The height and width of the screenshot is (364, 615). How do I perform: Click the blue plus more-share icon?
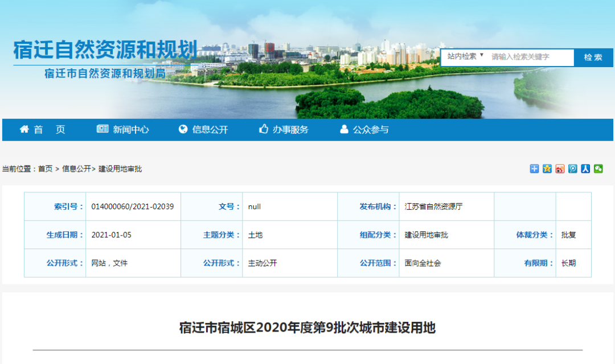(x=534, y=169)
